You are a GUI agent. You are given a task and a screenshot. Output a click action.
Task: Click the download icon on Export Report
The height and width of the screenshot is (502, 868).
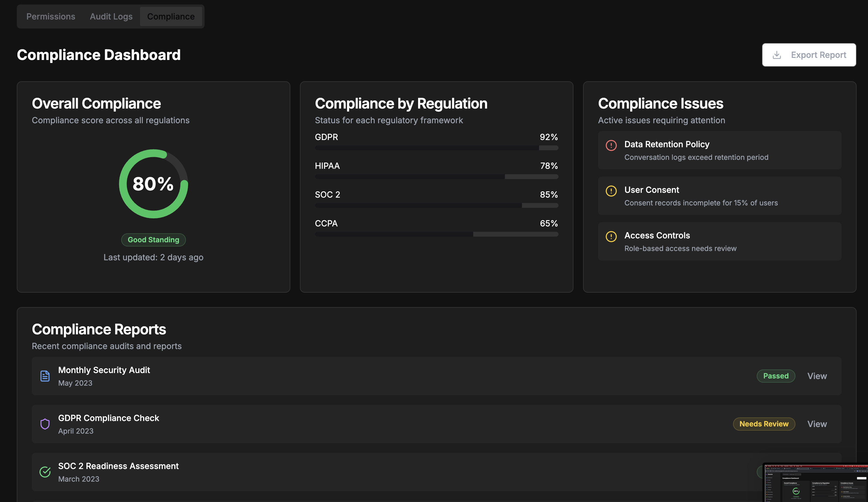click(x=777, y=55)
